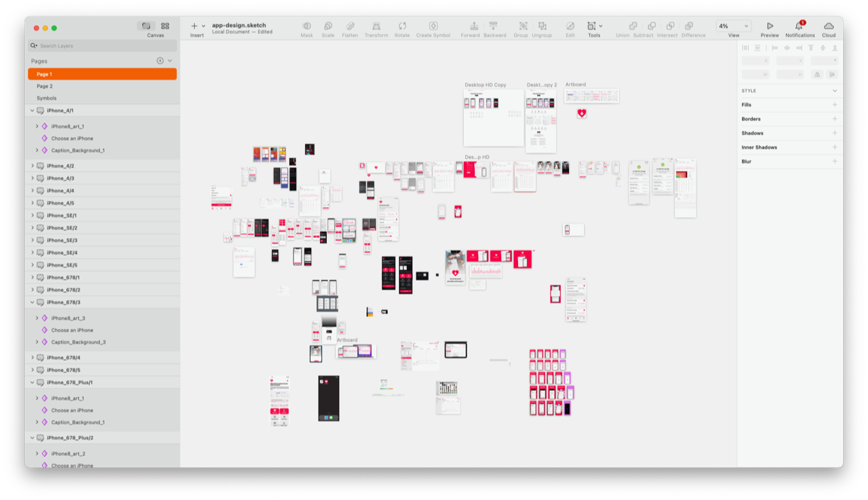Click the flip horizontal icon
Viewport: 868px width, 500px height.
(818, 74)
